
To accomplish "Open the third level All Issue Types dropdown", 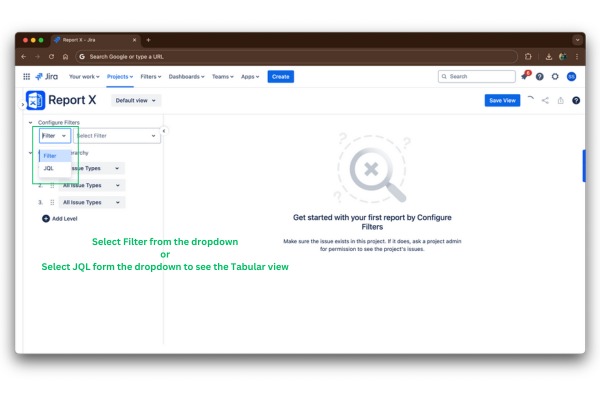I will (92, 202).
